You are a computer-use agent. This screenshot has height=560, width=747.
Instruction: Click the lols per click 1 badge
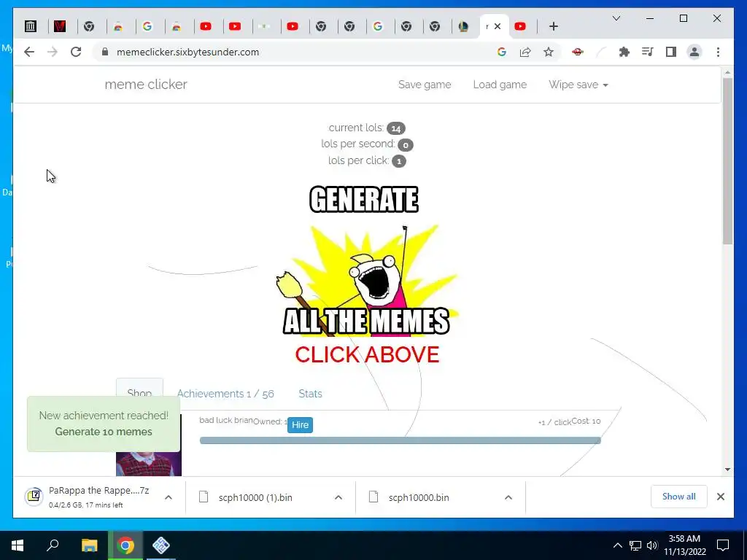coord(399,161)
